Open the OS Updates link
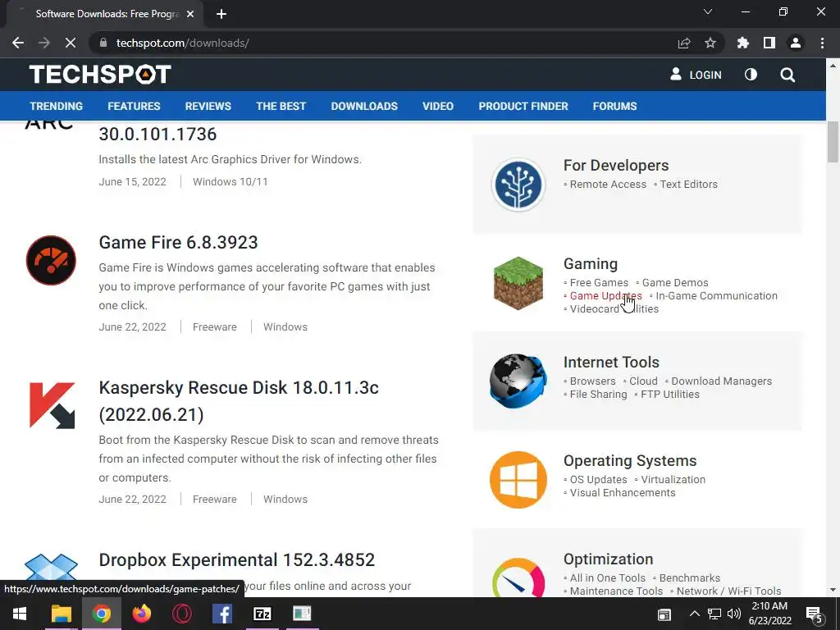Viewport: 840px width, 630px height. coord(598,479)
